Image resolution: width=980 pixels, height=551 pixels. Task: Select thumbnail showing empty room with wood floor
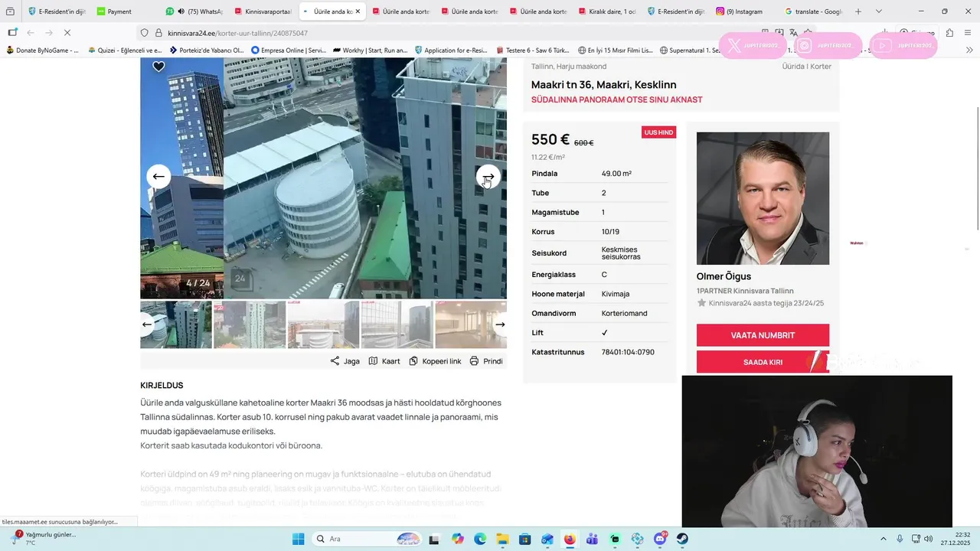(x=470, y=324)
